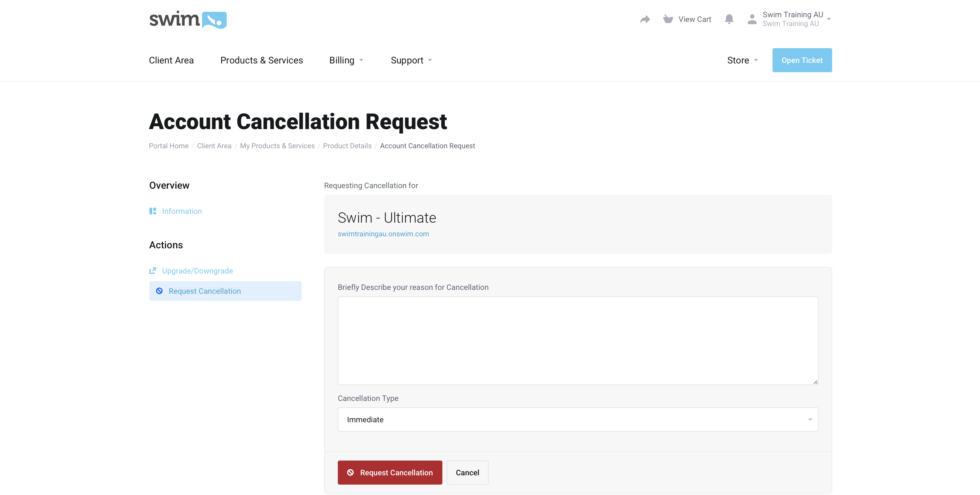Select Information in the Overview sidebar
Screen dimensions: 980x495
(x=182, y=211)
